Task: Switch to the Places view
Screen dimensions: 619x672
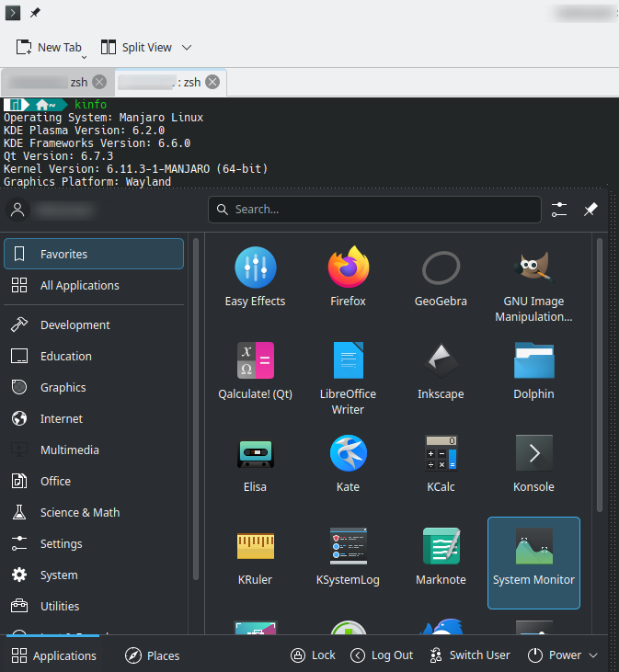Action: pyautogui.click(x=152, y=655)
